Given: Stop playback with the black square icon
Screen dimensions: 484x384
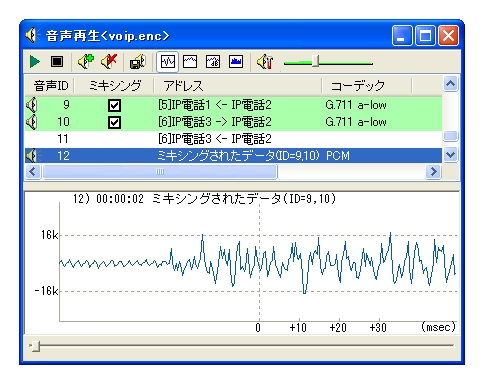Looking at the screenshot, I should pos(57,62).
